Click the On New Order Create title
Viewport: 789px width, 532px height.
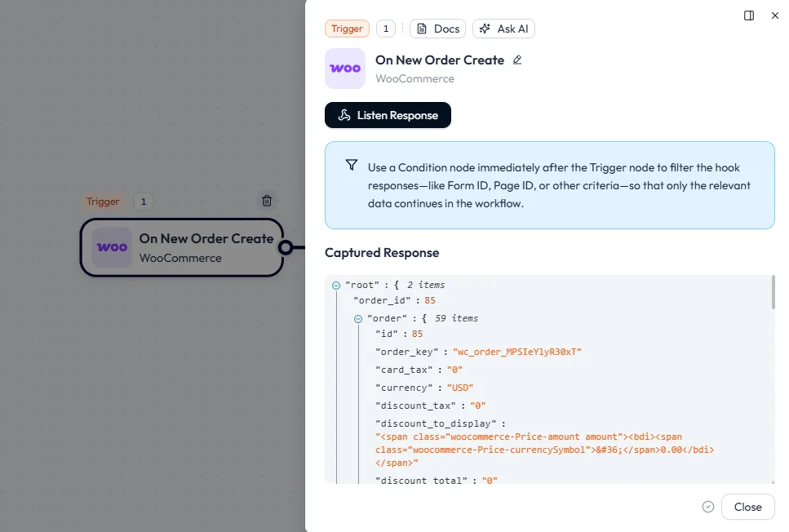(x=440, y=60)
